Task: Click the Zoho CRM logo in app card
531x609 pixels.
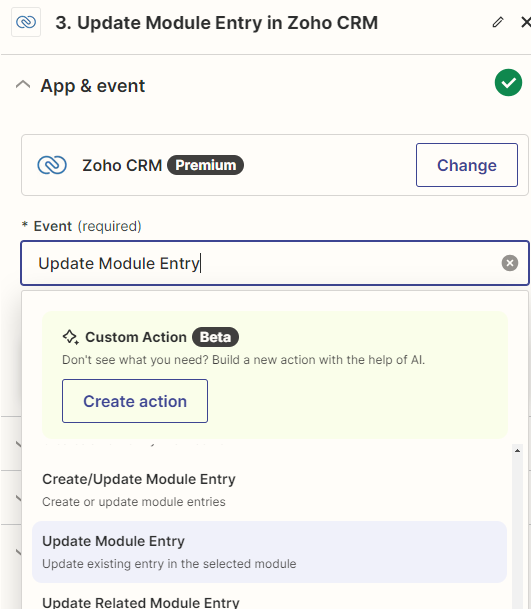Action: (52, 165)
